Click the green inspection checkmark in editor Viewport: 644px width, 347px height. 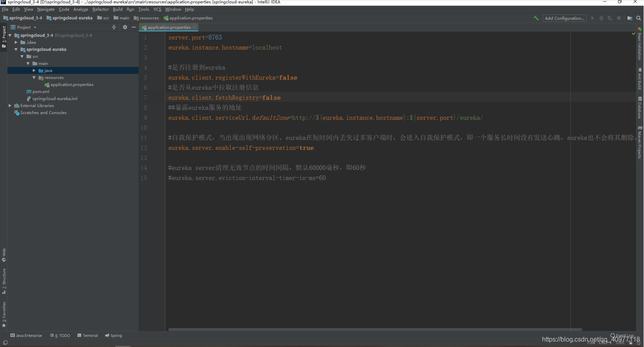634,34
